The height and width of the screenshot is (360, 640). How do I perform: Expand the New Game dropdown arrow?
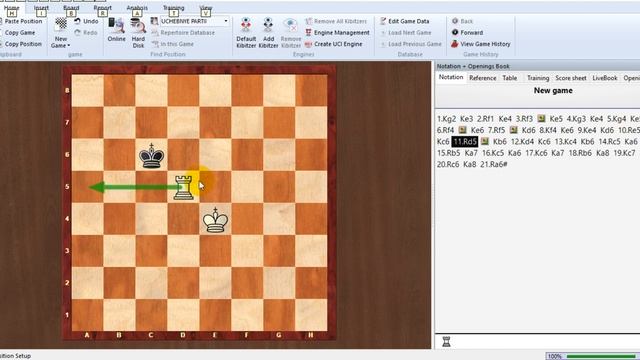[69, 46]
